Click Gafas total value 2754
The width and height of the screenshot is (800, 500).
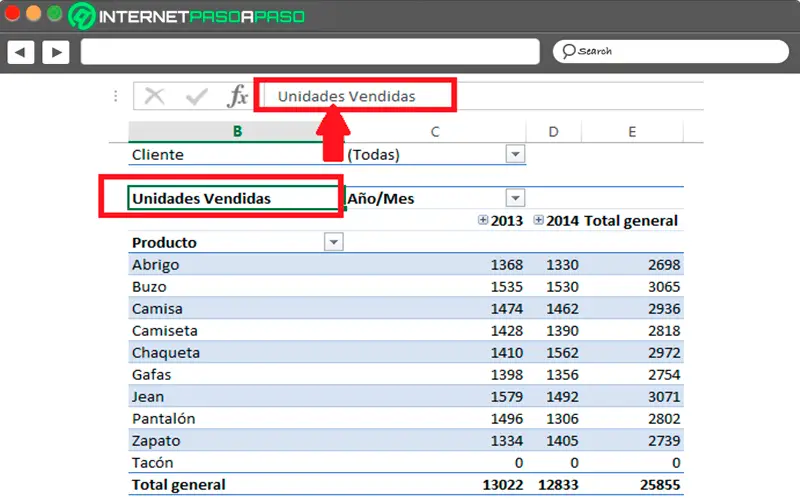pyautogui.click(x=664, y=374)
